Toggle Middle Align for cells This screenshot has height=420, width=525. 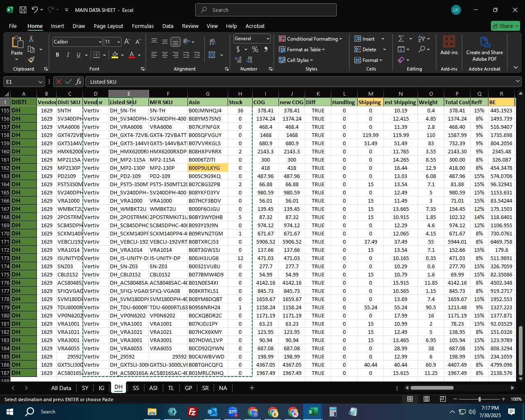click(x=165, y=42)
